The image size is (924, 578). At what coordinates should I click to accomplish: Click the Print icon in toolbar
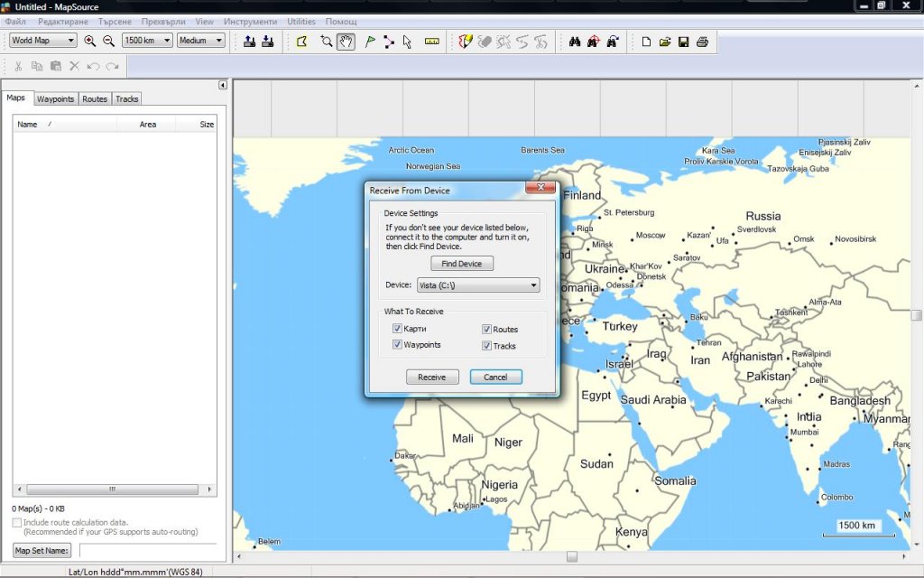point(702,41)
